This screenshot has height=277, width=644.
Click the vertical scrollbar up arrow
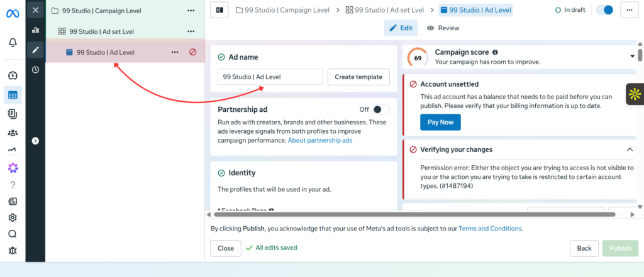pyautogui.click(x=640, y=44)
